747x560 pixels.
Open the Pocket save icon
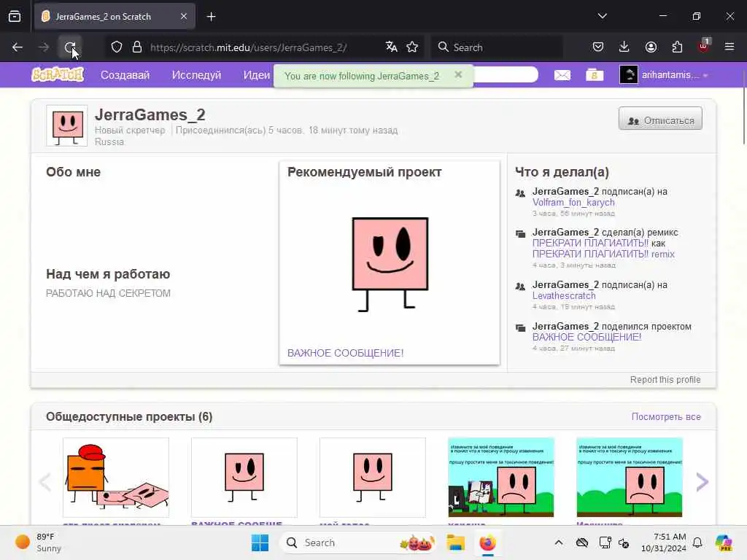click(598, 47)
